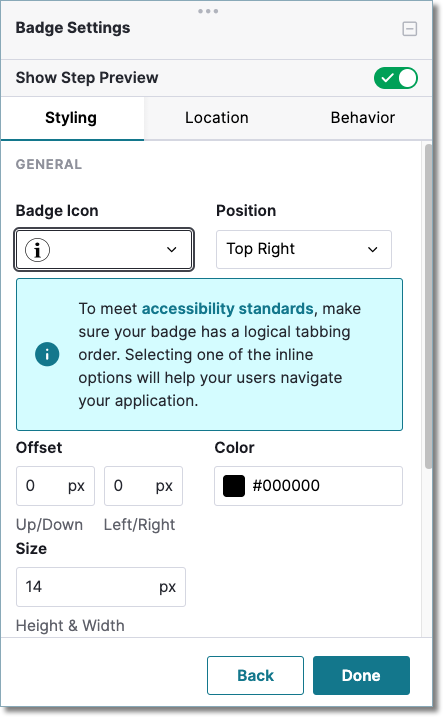The image size is (443, 717).
Task: Click the teal info icon in accessibility notice
Action: pos(47,354)
